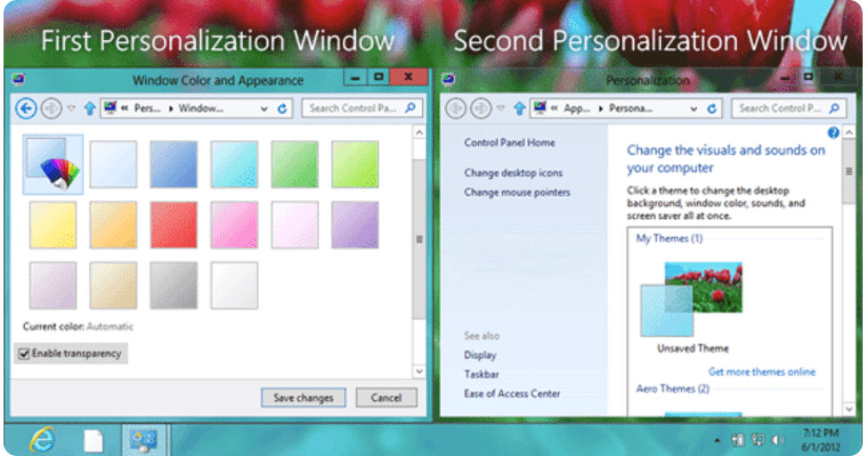Click Up arrow in Window Color window

(x=89, y=109)
